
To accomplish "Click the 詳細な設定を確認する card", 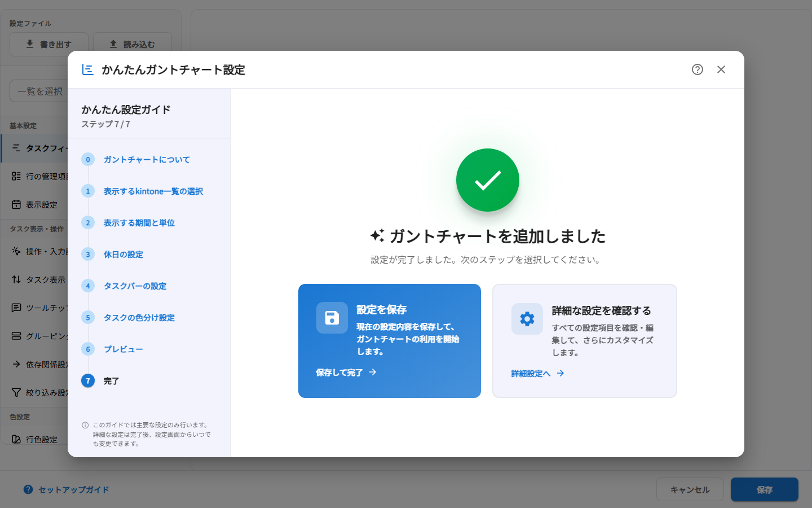I will click(585, 341).
